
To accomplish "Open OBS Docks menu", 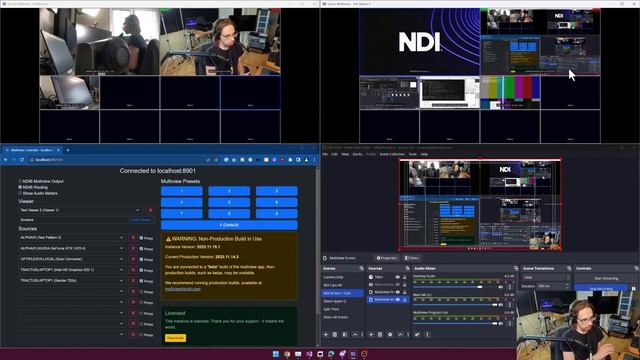I will pyautogui.click(x=358, y=154).
